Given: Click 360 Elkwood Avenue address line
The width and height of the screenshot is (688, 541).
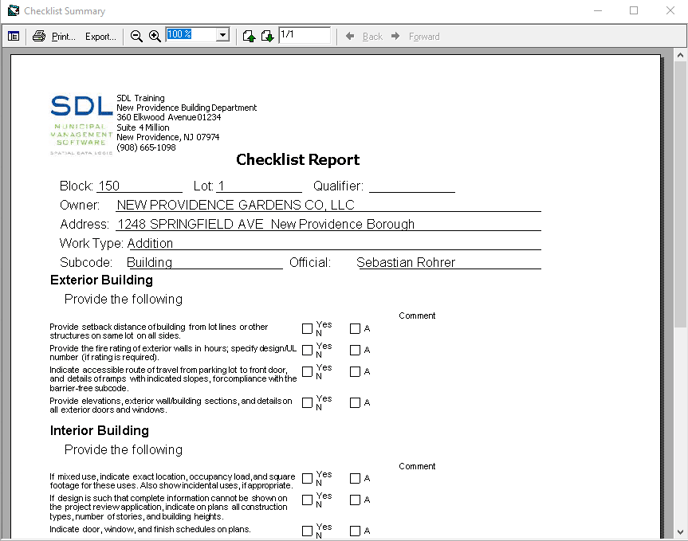Looking at the screenshot, I should tap(168, 117).
